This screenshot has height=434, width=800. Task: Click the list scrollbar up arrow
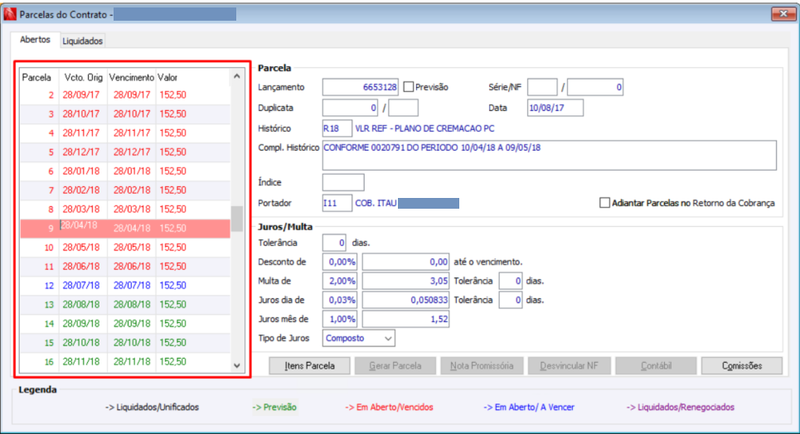237,76
